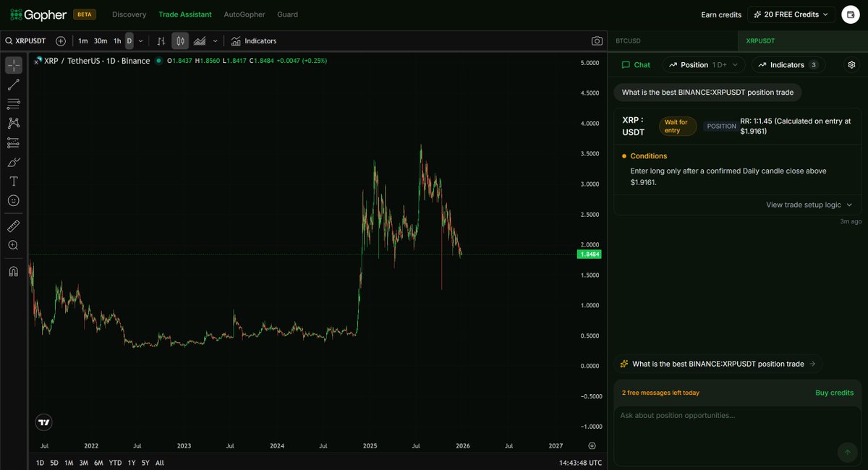Send message with the arrow button
This screenshot has height=470, width=868.
(x=847, y=453)
